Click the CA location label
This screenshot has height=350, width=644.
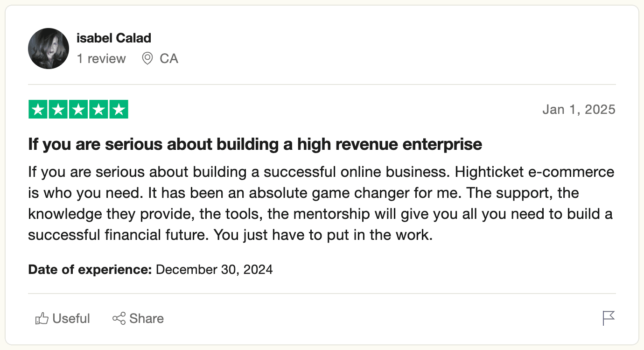pyautogui.click(x=169, y=59)
